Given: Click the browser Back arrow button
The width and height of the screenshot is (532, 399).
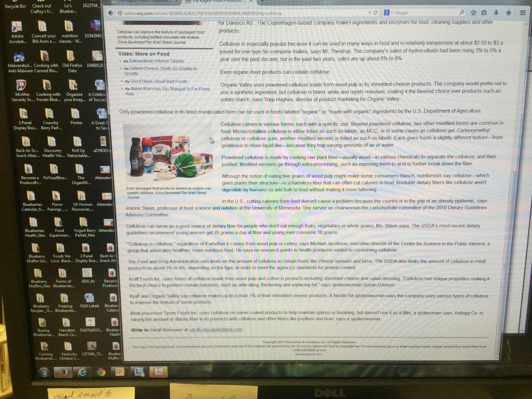Looking at the screenshot, I should tap(110, 13).
